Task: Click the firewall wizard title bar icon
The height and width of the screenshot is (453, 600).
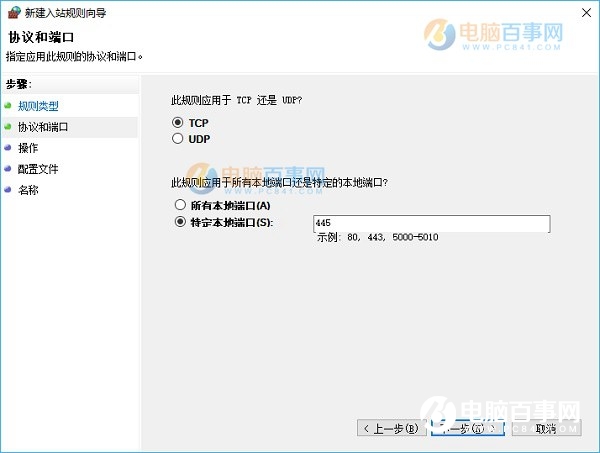Action: (x=14, y=13)
